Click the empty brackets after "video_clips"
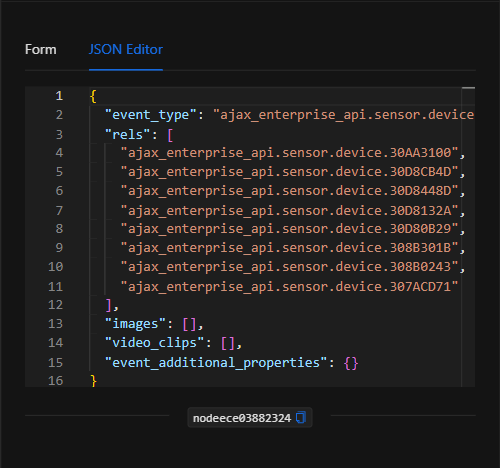This screenshot has height=468, width=500. click(228, 343)
